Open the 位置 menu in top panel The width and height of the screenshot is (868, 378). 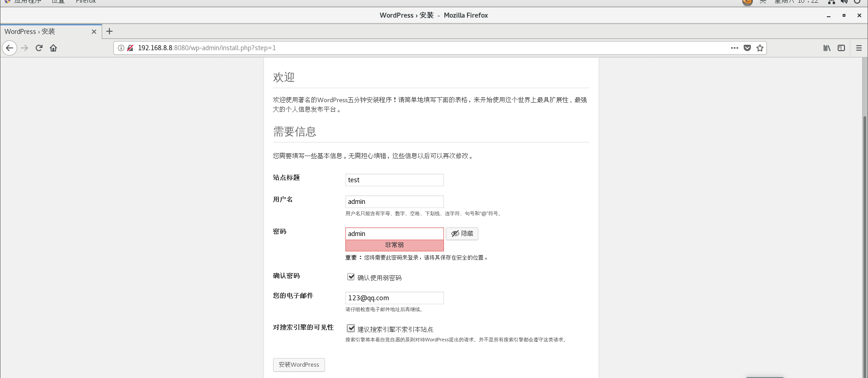point(58,2)
